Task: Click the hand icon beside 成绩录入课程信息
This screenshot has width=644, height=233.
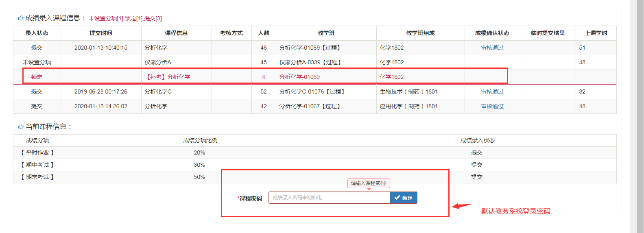Action: tap(21, 18)
